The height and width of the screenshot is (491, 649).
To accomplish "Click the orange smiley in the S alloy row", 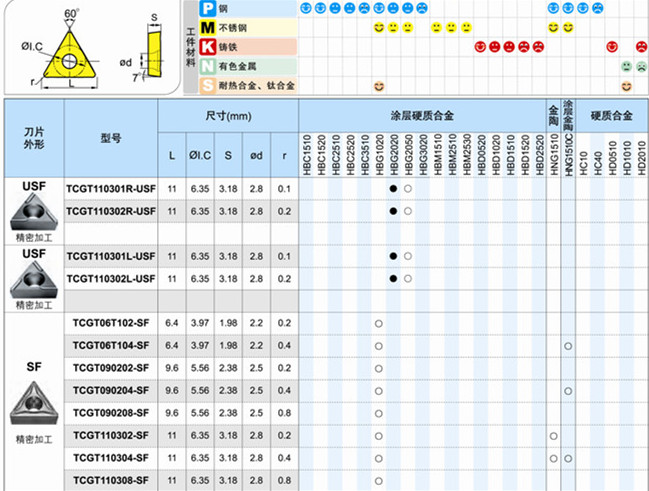I will (x=379, y=86).
